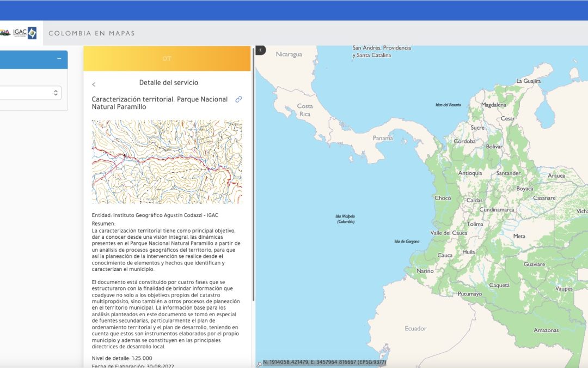Click the Casanare label on the map

click(x=544, y=198)
